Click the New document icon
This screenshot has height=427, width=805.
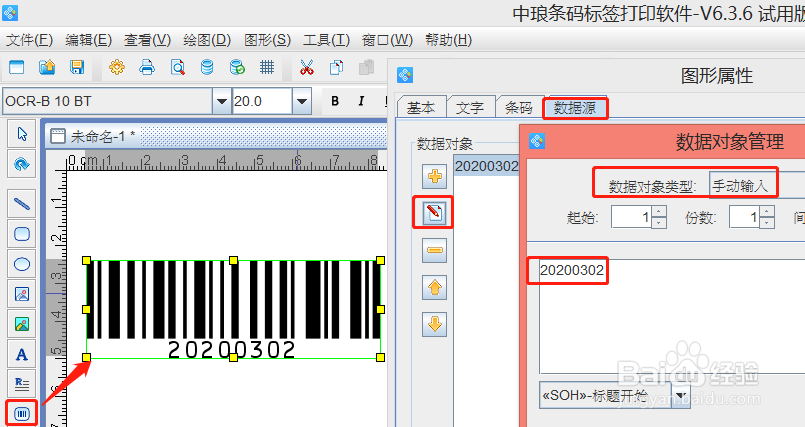(16, 67)
